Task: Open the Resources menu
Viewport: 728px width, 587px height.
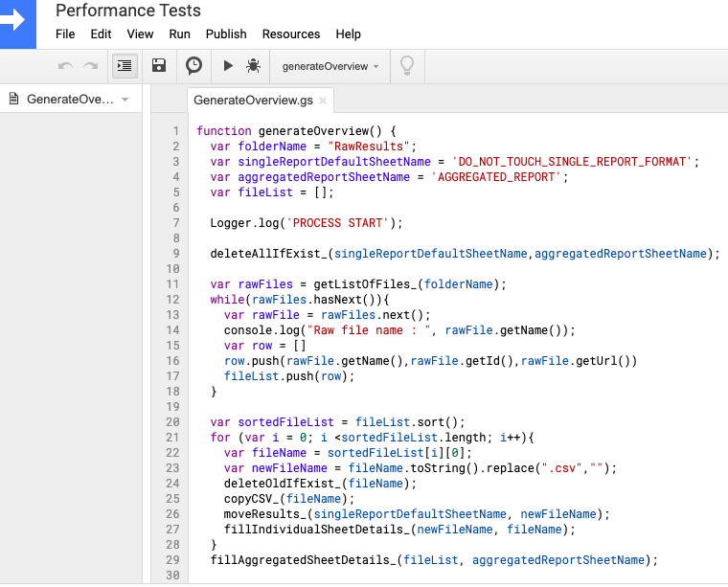Action: pyautogui.click(x=291, y=34)
